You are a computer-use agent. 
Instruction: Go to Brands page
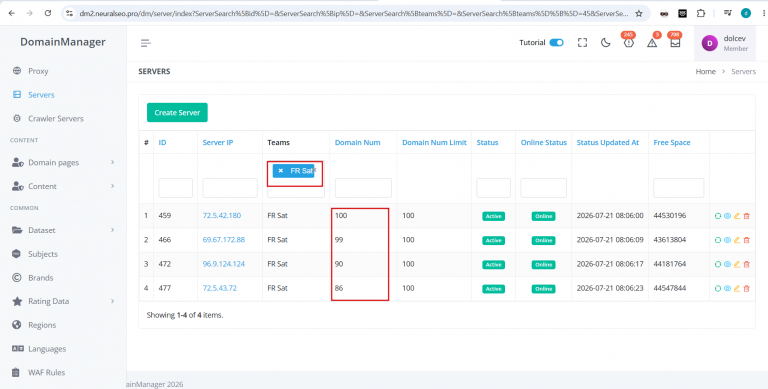40,278
